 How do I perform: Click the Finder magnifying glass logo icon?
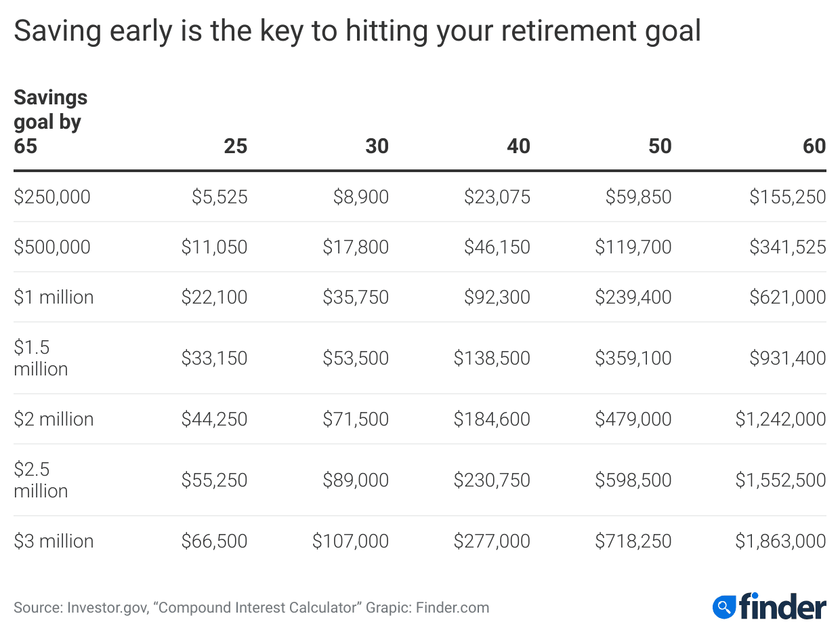coord(724,606)
